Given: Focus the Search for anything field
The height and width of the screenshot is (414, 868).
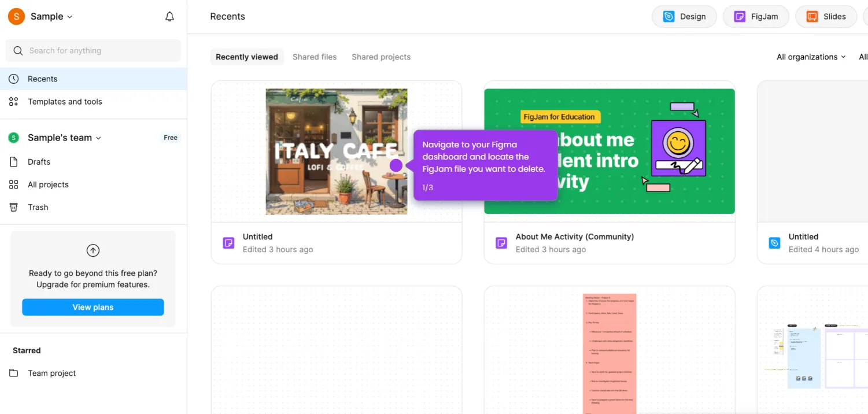Looking at the screenshot, I should pos(93,51).
